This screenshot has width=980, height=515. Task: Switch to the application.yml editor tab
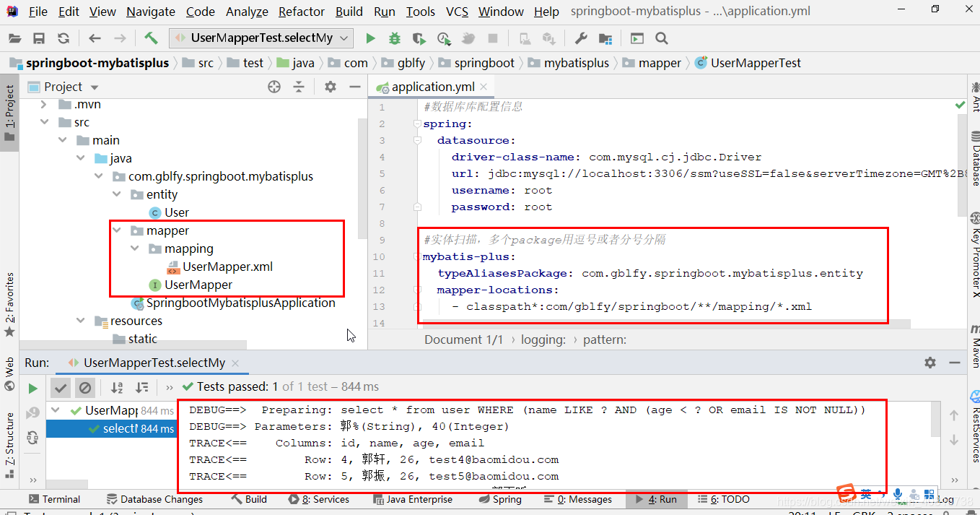coord(433,87)
